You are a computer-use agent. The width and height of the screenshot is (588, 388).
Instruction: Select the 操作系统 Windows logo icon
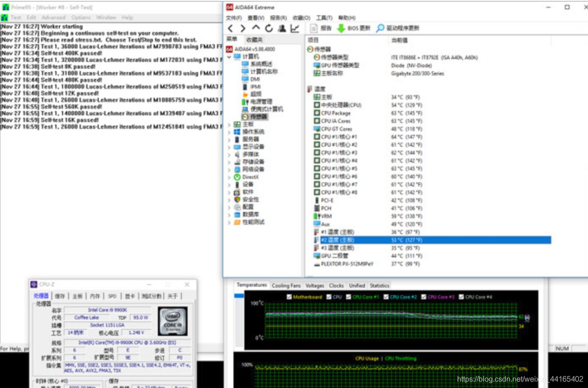[x=237, y=132]
